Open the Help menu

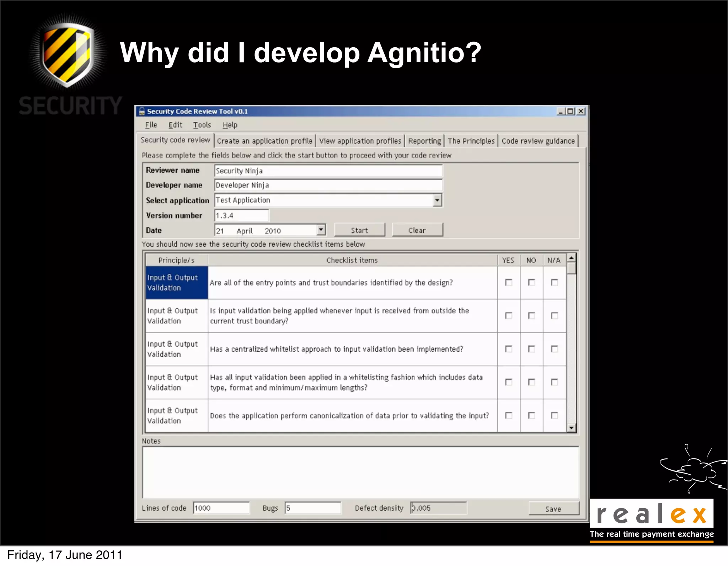point(230,125)
